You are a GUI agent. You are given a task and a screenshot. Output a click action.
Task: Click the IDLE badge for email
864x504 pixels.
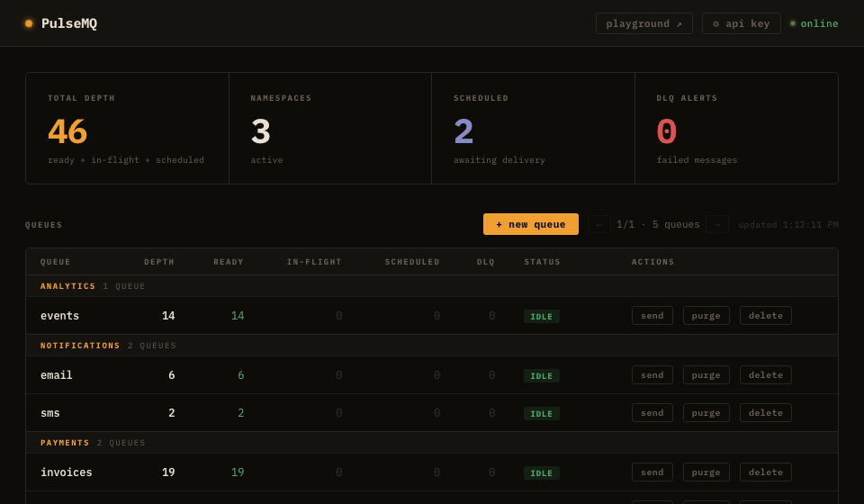point(541,375)
